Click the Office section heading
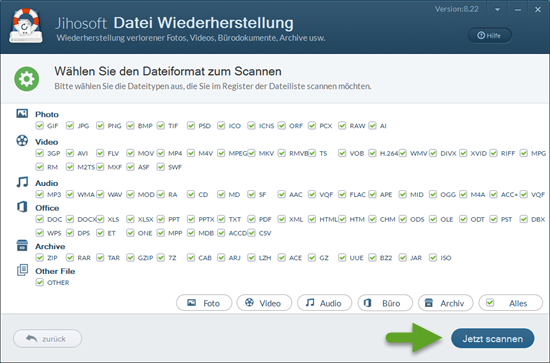The height and width of the screenshot is (363, 550). (47, 208)
